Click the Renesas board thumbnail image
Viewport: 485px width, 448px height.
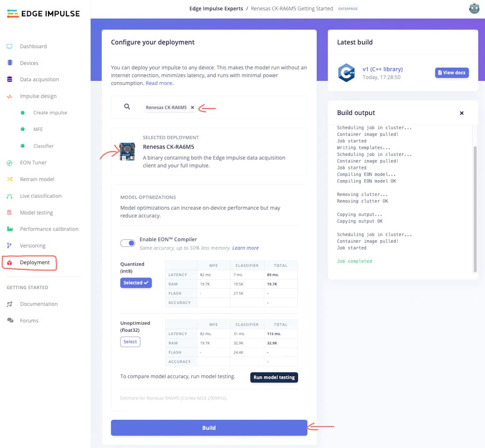click(x=127, y=152)
